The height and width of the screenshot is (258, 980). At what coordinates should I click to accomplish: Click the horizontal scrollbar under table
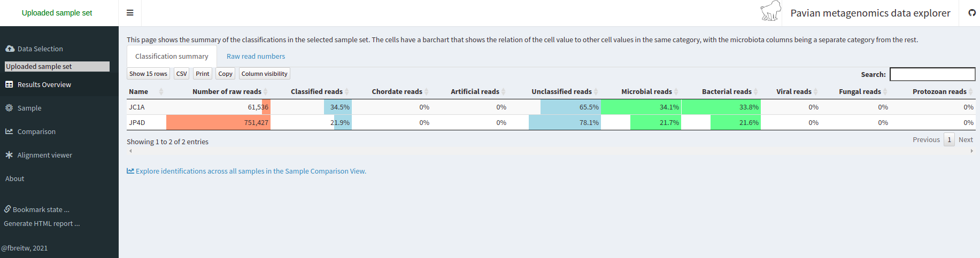[x=551, y=151]
